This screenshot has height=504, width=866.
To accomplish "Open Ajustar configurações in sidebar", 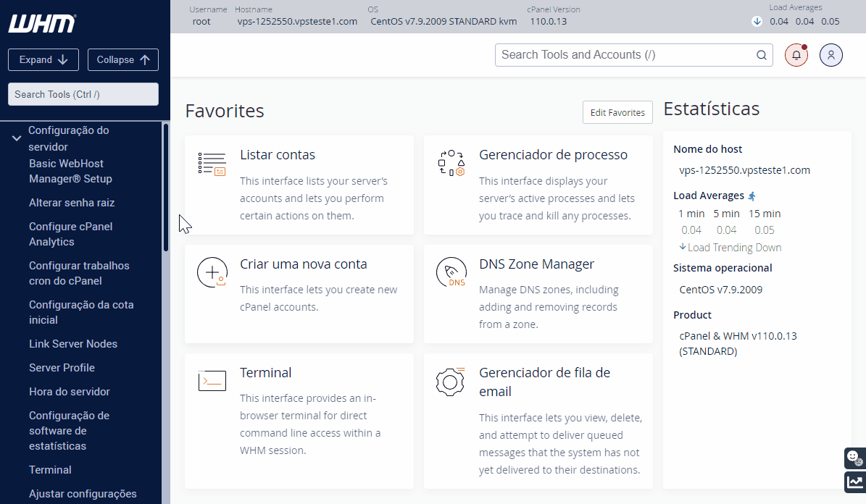I will click(x=83, y=494).
